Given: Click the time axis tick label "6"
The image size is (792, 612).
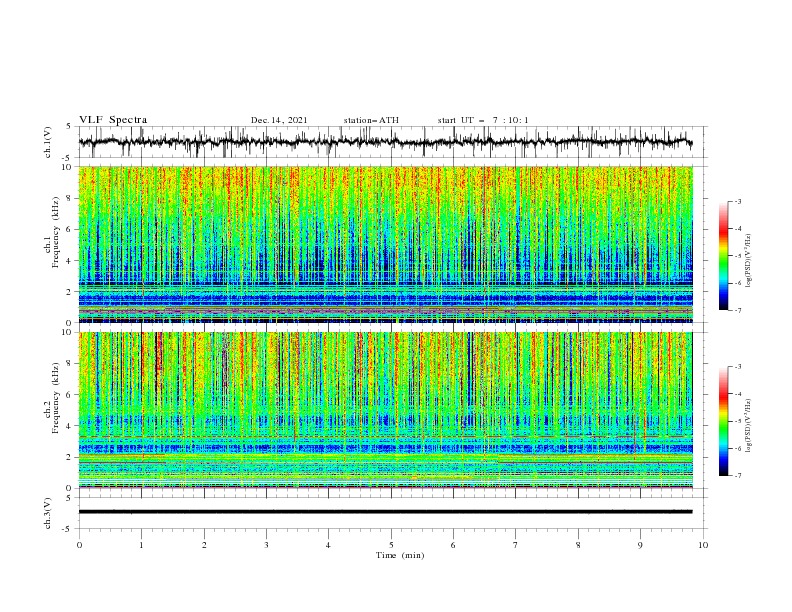Looking at the screenshot, I should pos(453,545).
